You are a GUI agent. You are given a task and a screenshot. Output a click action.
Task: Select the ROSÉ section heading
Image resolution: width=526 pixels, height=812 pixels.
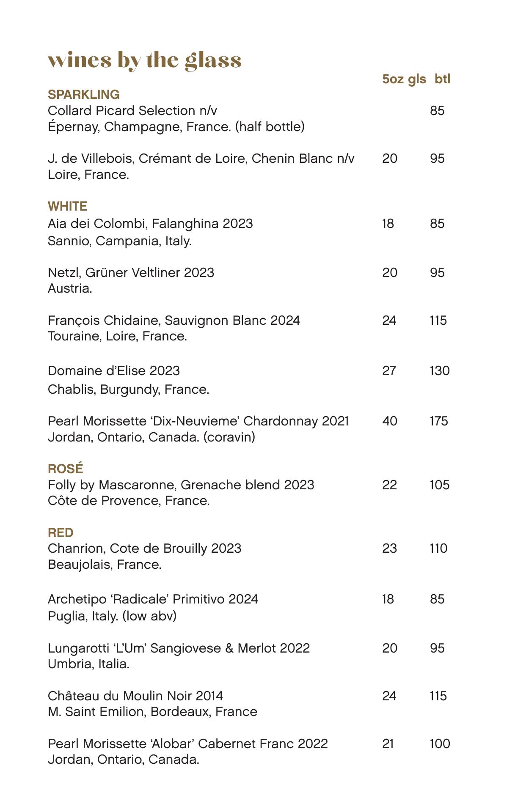tap(66, 469)
